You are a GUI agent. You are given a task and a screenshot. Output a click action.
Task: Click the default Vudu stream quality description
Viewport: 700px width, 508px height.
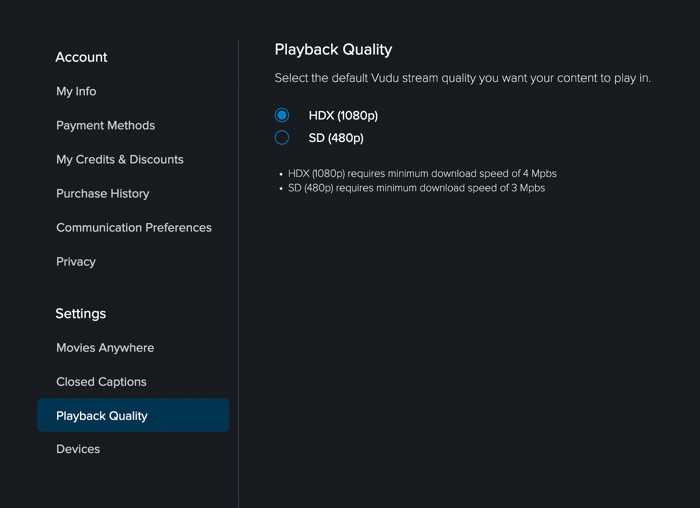pyautogui.click(x=462, y=77)
